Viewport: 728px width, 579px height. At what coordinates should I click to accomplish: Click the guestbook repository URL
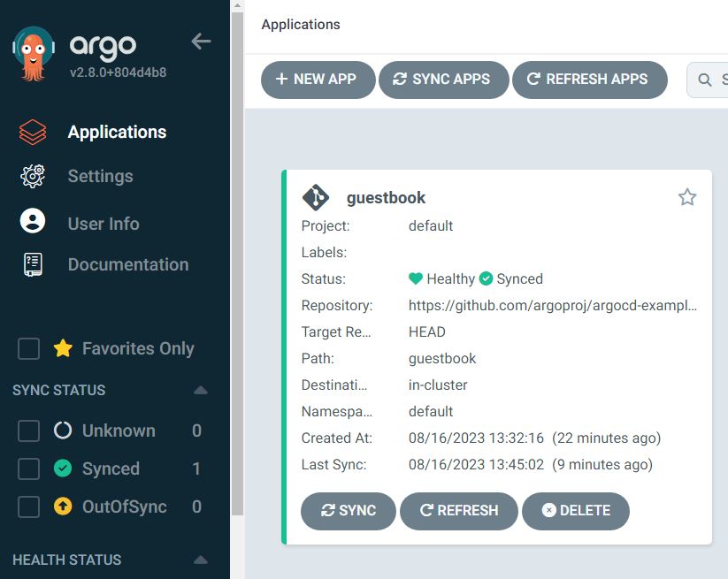tap(553, 305)
